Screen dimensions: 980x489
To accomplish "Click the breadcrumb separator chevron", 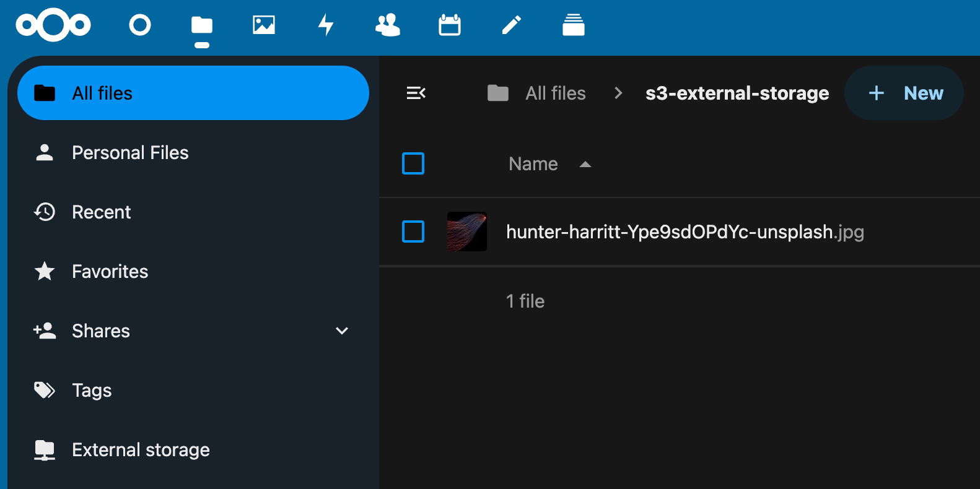I will [x=618, y=93].
